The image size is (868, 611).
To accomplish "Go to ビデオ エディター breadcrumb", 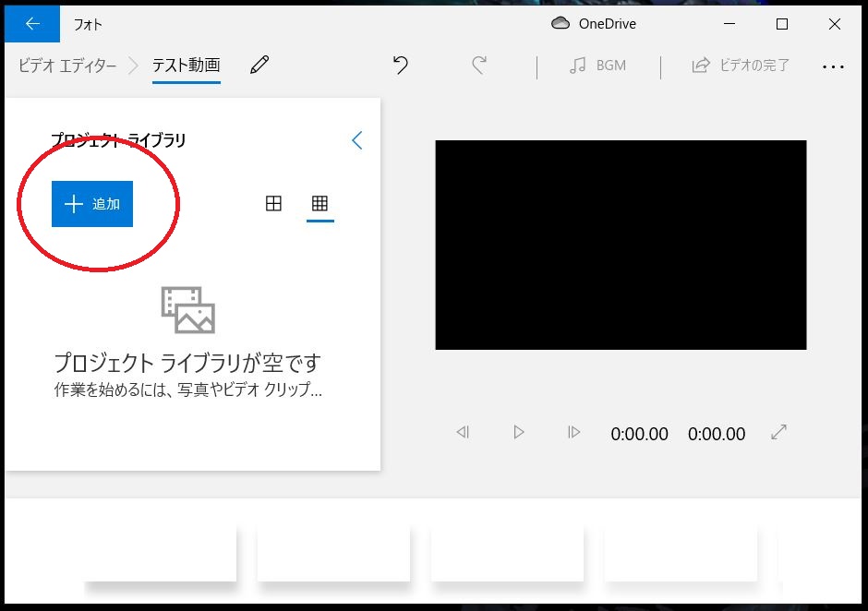I will point(67,66).
